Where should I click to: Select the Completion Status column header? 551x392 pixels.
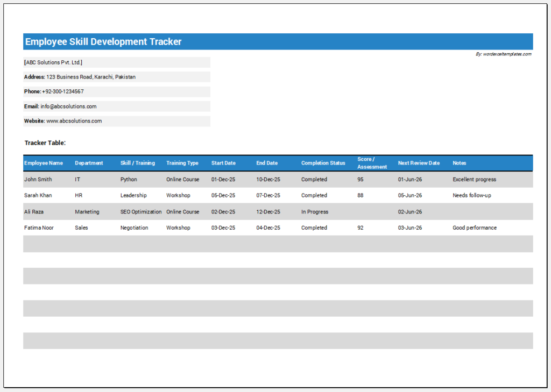[x=323, y=163]
